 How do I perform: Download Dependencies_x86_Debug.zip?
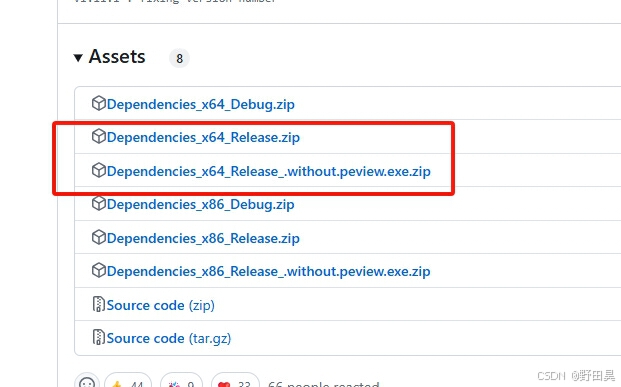[x=201, y=205]
